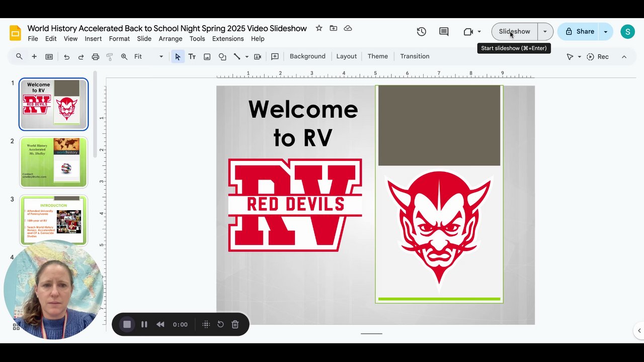Click the Undo arrow in toolbar

point(66,57)
